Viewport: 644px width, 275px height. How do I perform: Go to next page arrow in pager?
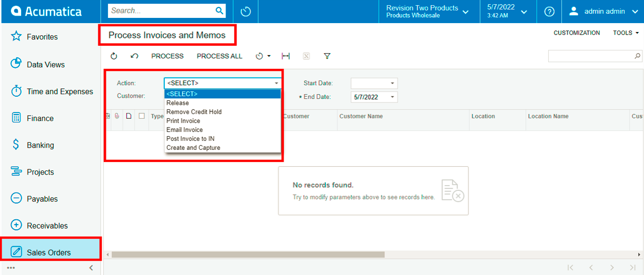[612, 268]
